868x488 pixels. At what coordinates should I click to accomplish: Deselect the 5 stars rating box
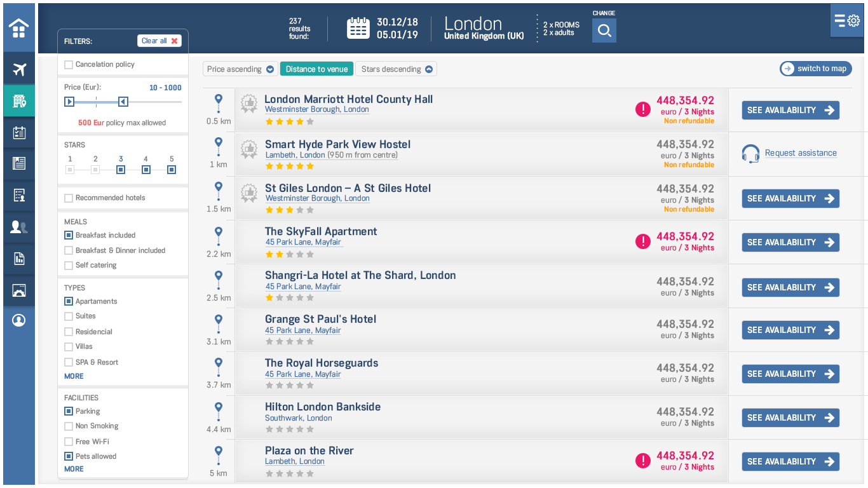coord(172,170)
